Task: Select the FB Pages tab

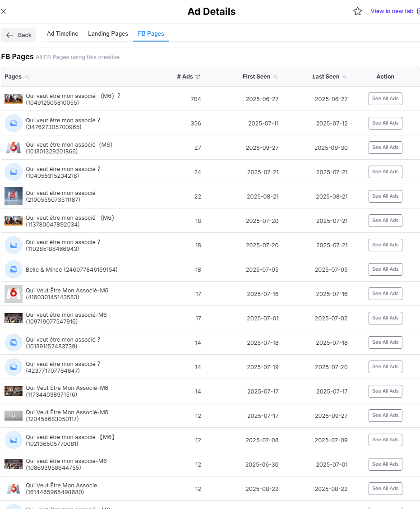Action: tap(151, 34)
